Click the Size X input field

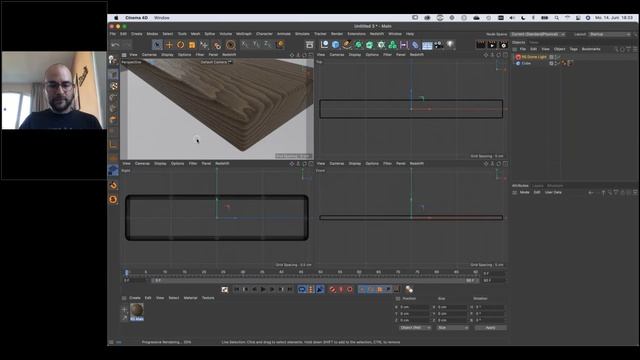click(452, 307)
